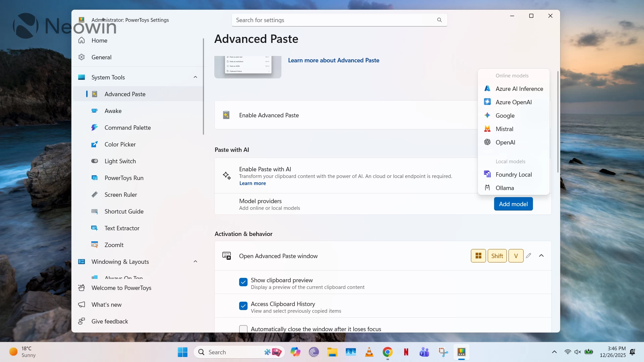The width and height of the screenshot is (644, 362).
Task: Open Welcome to PowerToys
Action: (138, 288)
